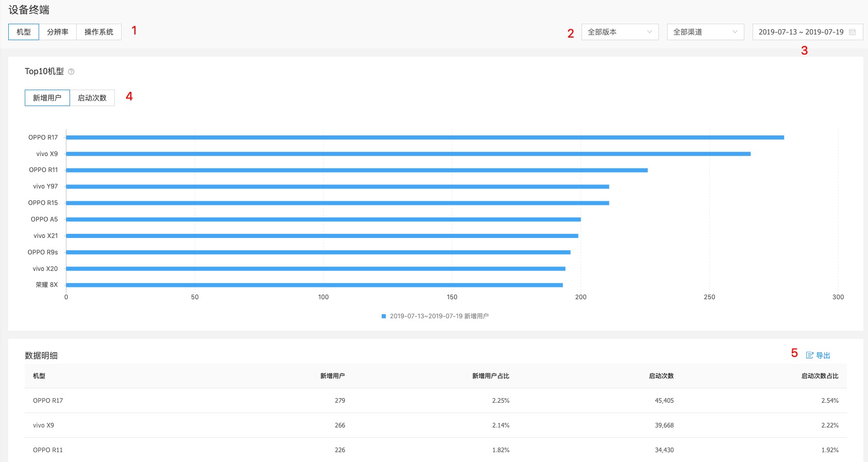Click the 启动次数占比 column header
The height and width of the screenshot is (462, 868).
pyautogui.click(x=820, y=376)
